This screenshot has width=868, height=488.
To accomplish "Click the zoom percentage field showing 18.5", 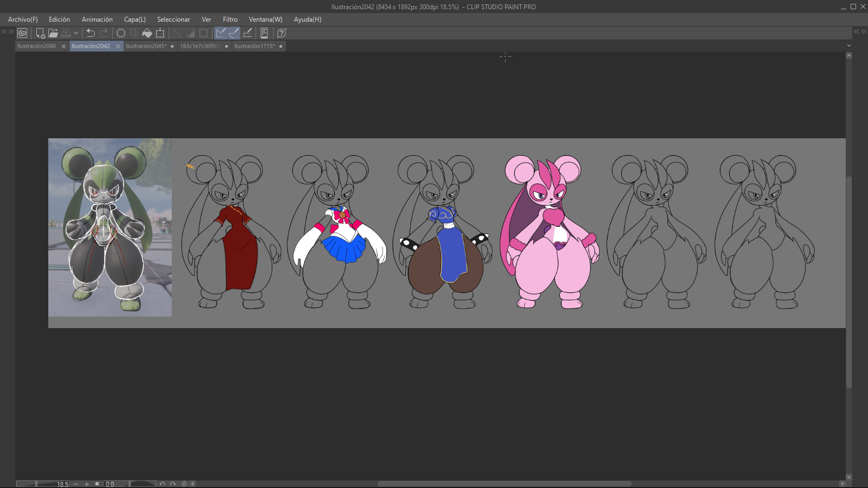I will tap(63, 484).
